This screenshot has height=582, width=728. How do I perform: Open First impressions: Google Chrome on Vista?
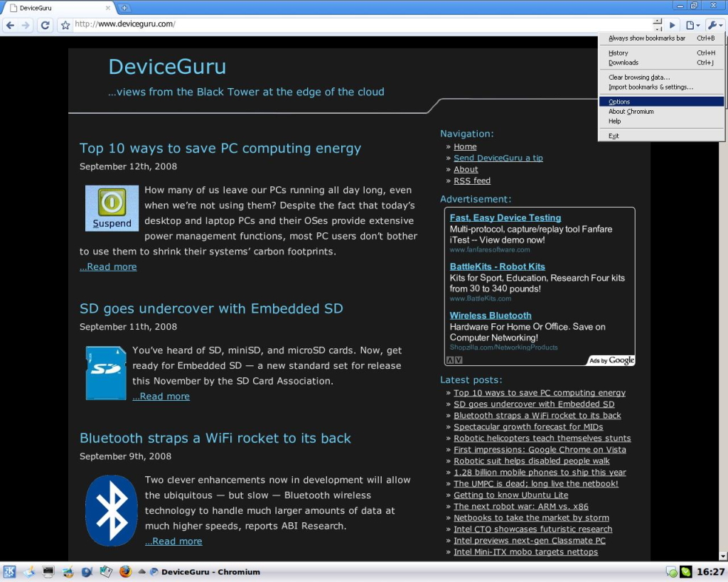click(540, 450)
